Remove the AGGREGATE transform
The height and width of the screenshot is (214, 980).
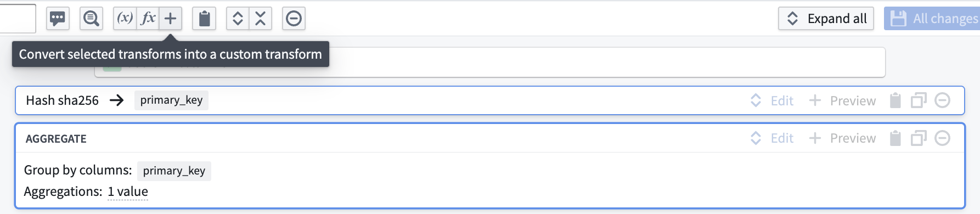pos(942,138)
